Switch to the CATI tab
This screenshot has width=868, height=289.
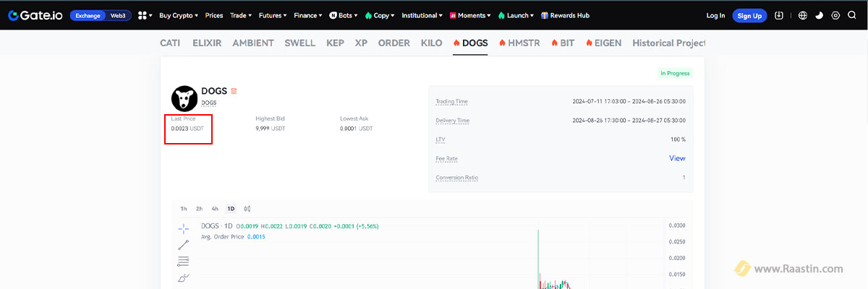pos(170,43)
